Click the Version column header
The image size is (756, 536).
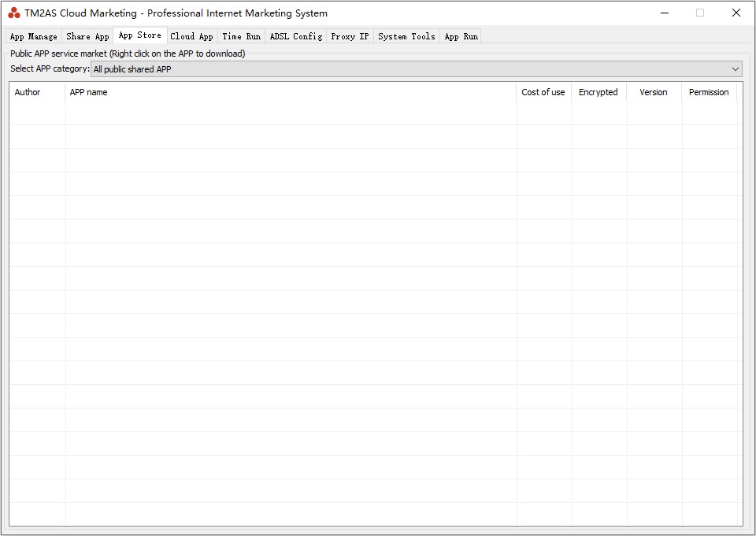[653, 92]
